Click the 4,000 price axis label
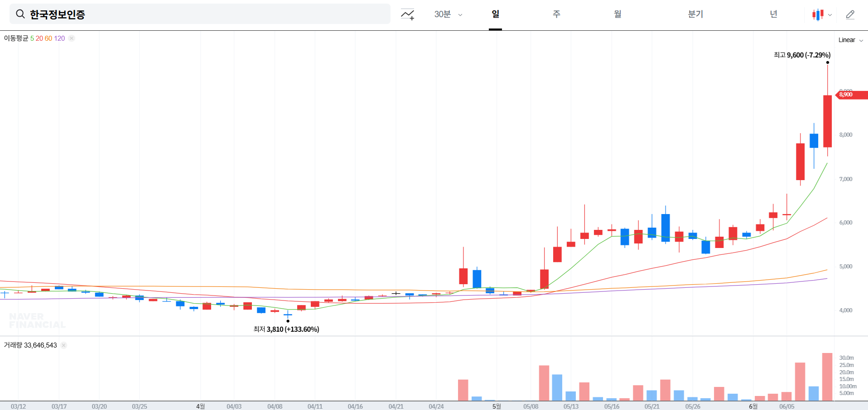Image resolution: width=868 pixels, height=410 pixels. (x=846, y=310)
